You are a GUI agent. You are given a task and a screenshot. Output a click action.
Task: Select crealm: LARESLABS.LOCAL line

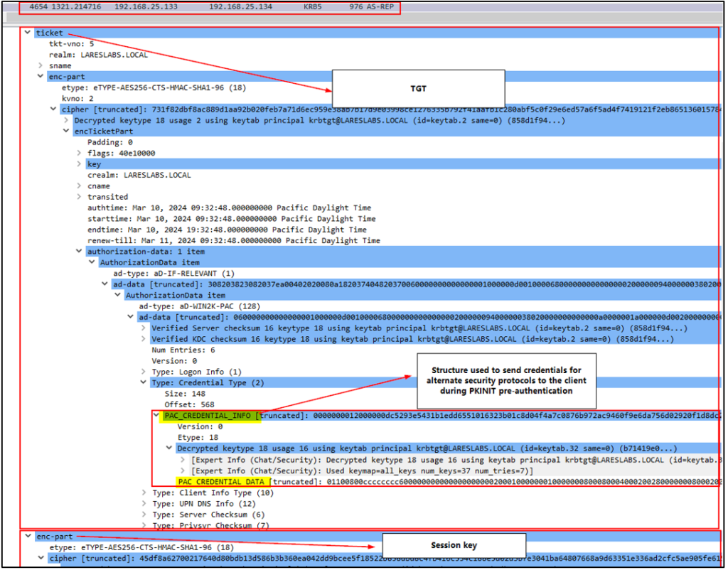(139, 175)
